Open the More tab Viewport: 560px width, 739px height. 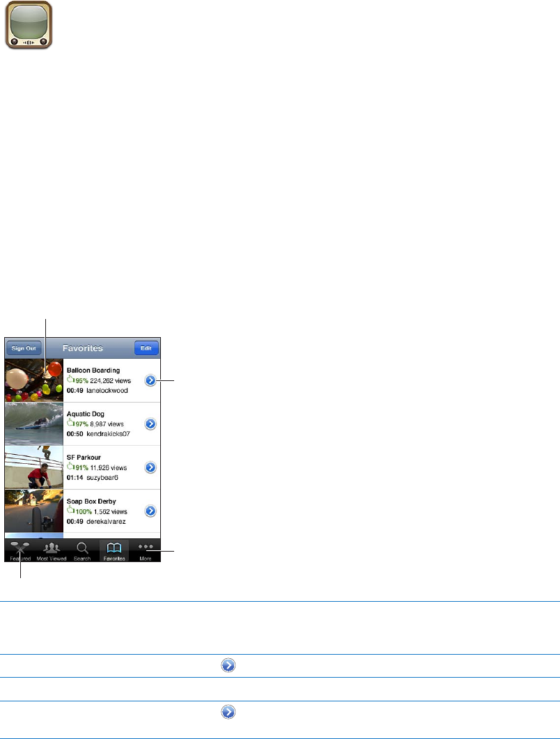click(x=145, y=551)
